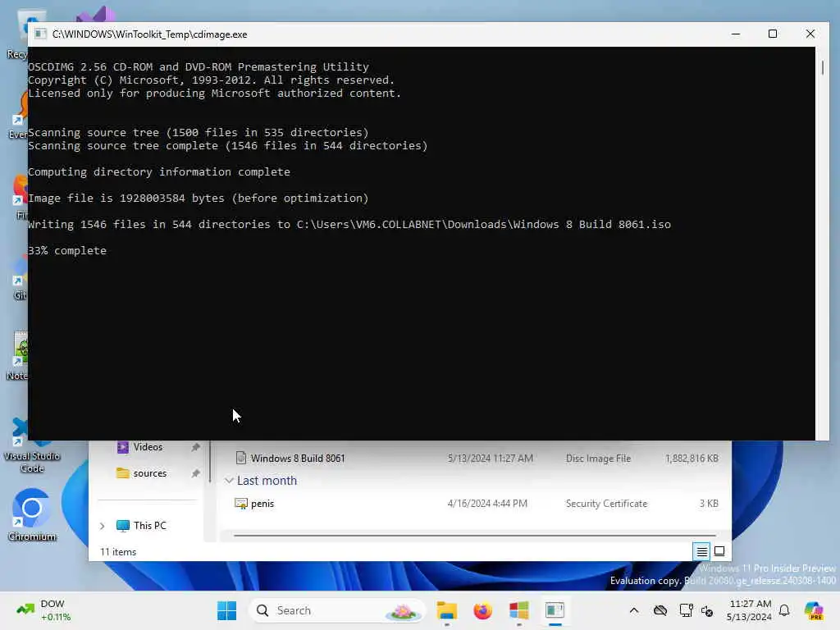
Task: Minimize the cdimage.exe console window
Action: click(x=736, y=34)
